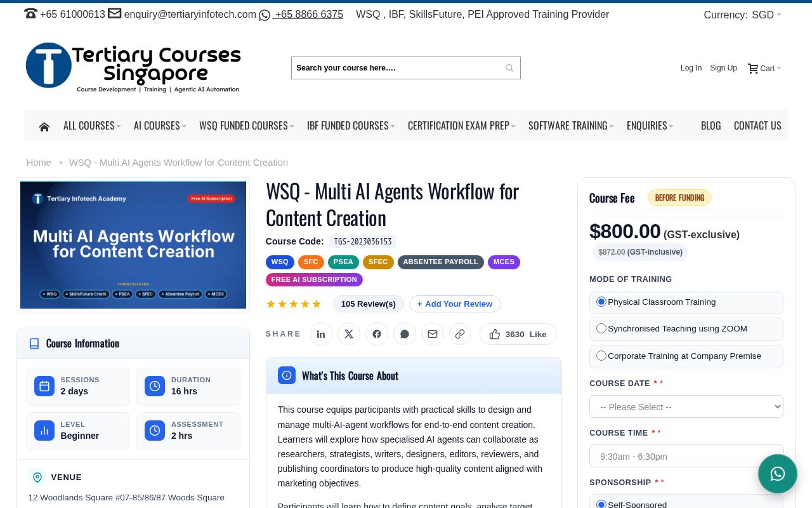This screenshot has height=508, width=812.
Task: Click the Add Your Review button
Action: tap(455, 304)
